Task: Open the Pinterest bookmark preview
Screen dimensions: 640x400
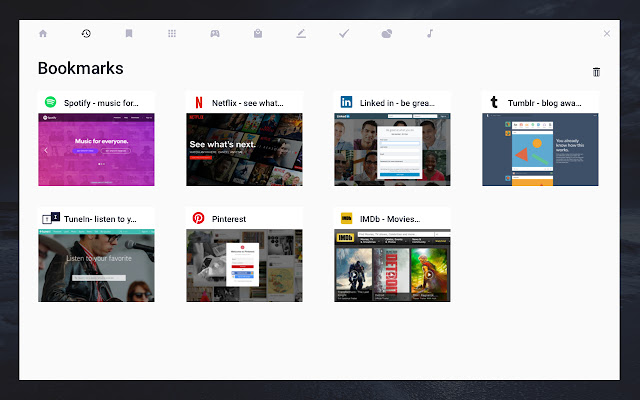Action: 244,266
